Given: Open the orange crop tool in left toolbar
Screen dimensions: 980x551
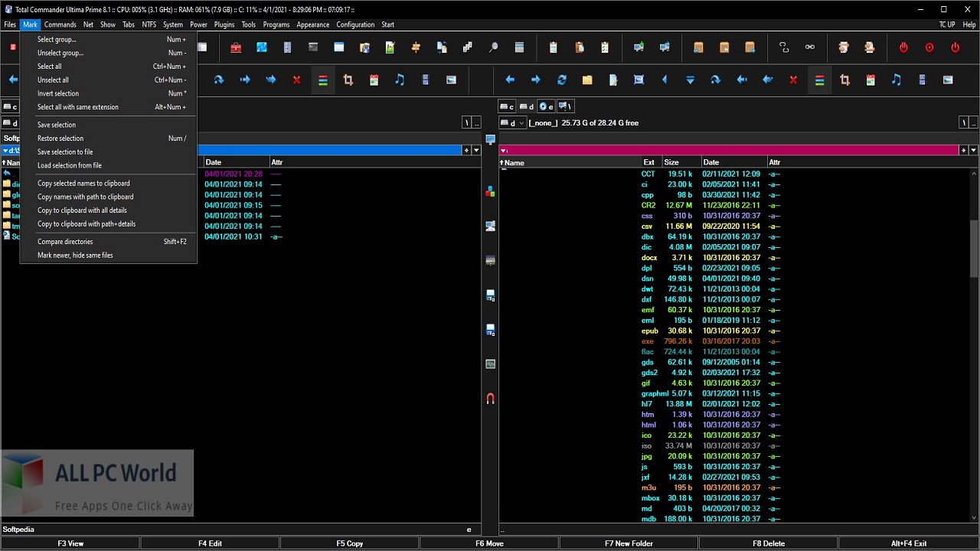Looking at the screenshot, I should coord(348,80).
